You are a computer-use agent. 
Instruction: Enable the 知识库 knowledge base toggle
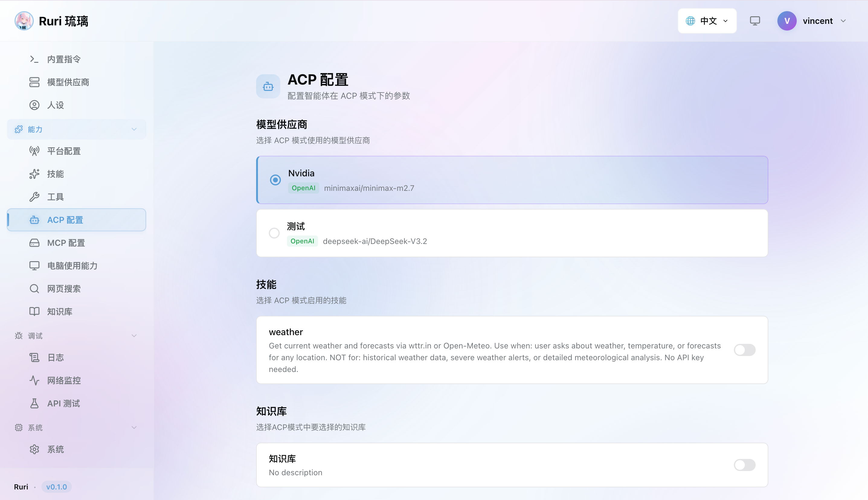coord(744,465)
